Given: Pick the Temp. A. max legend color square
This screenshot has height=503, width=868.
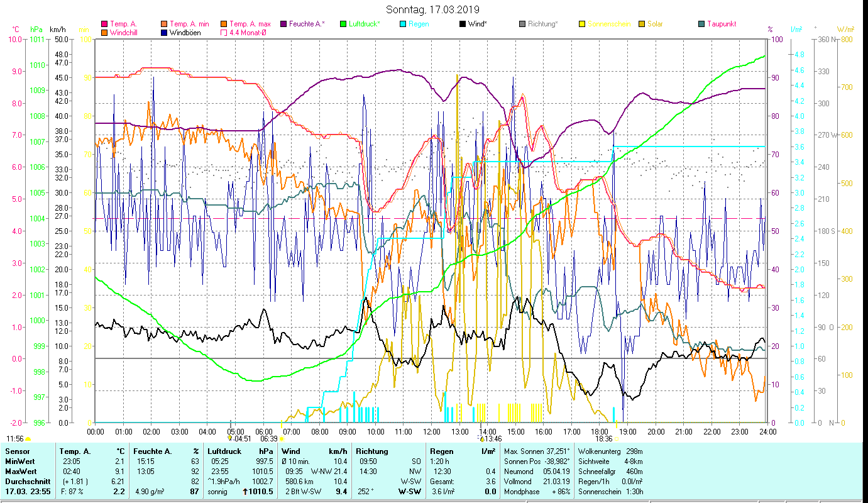Looking at the screenshot, I should (x=223, y=25).
